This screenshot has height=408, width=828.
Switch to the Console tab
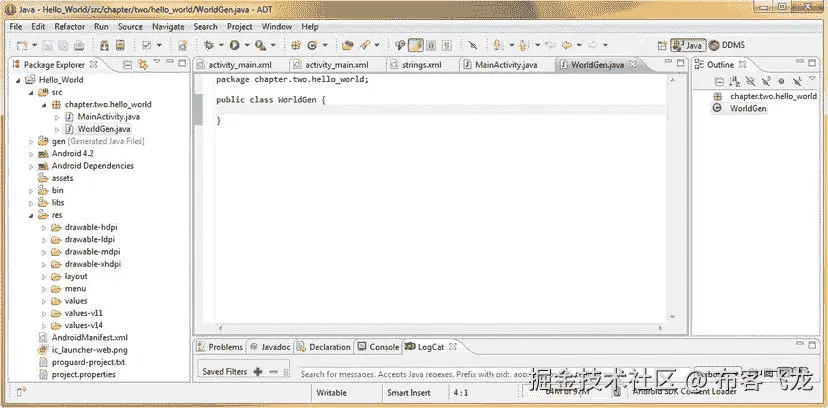click(378, 347)
